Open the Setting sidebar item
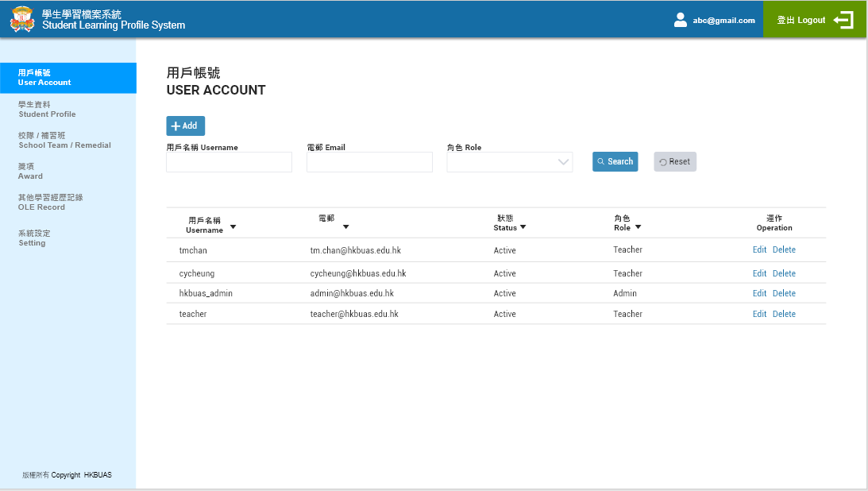 [34, 238]
